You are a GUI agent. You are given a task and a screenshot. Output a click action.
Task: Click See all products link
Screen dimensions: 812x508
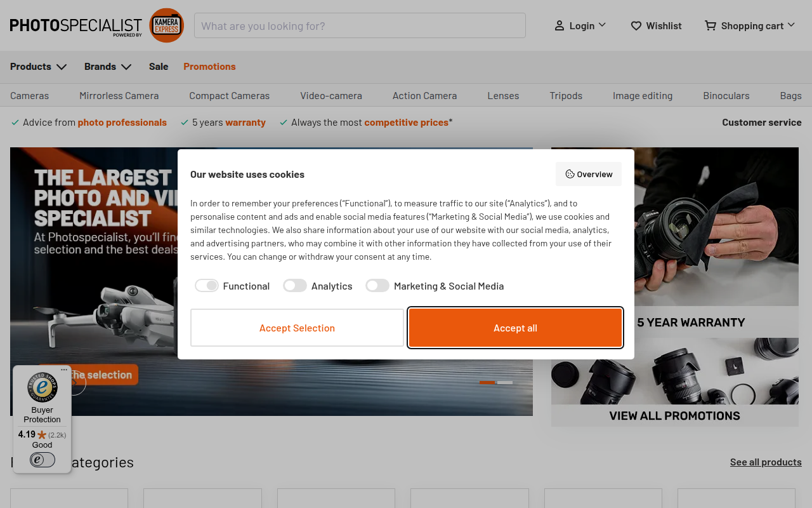click(x=766, y=462)
